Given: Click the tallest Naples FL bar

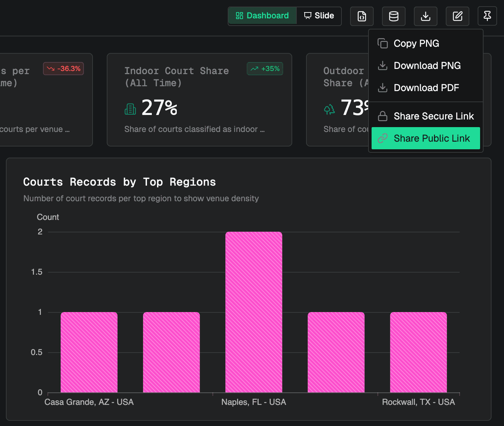Looking at the screenshot, I should click(x=254, y=312).
